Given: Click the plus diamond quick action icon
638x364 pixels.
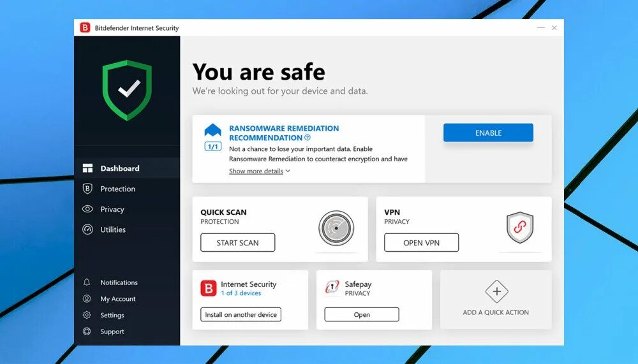Looking at the screenshot, I should click(496, 291).
